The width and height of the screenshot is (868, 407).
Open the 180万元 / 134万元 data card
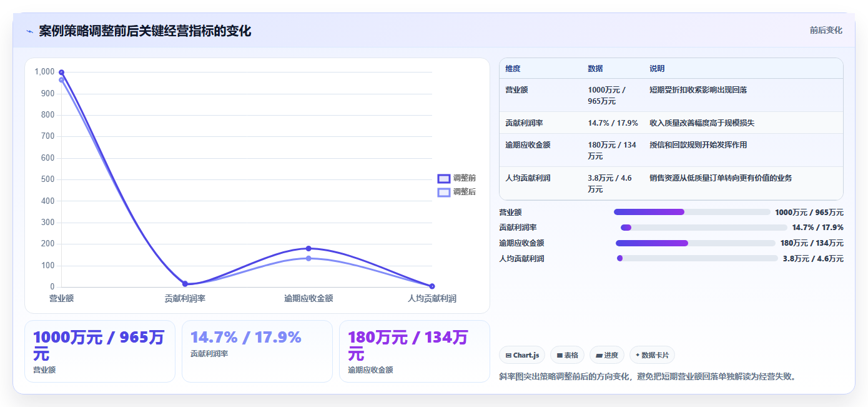(415, 351)
